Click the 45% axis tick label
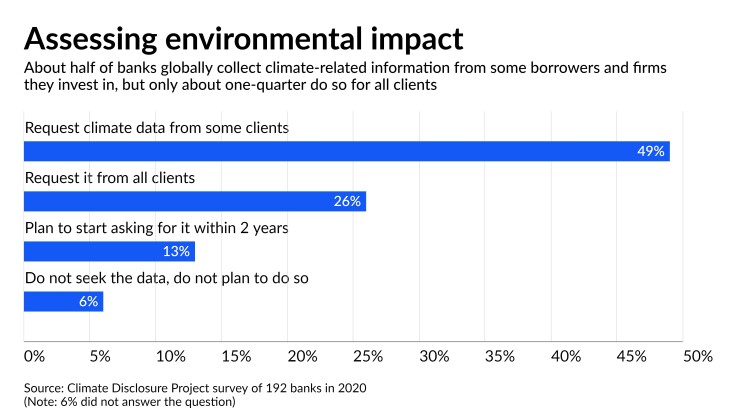 click(x=631, y=356)
